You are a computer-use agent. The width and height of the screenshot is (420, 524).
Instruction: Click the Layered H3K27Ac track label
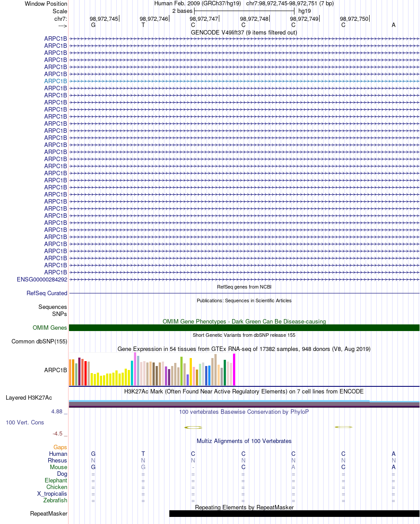click(x=29, y=398)
